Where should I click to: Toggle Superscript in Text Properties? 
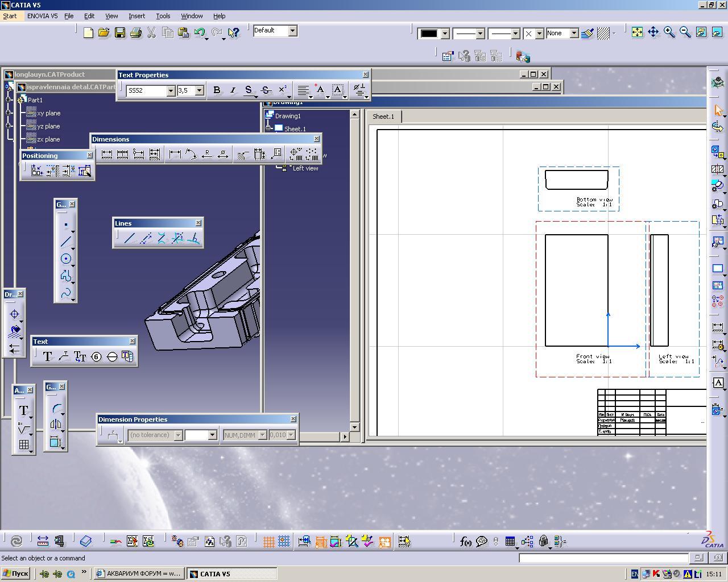(282, 90)
